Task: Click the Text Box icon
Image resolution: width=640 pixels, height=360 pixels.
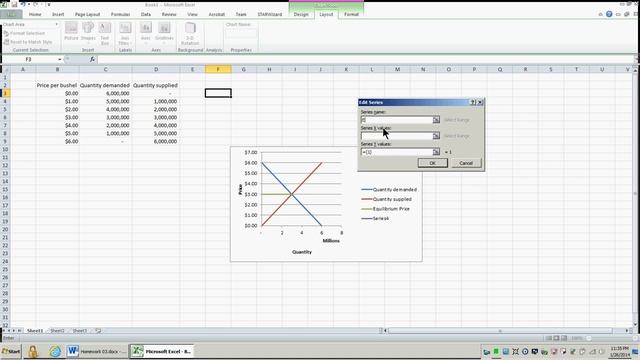Action: click(x=105, y=33)
